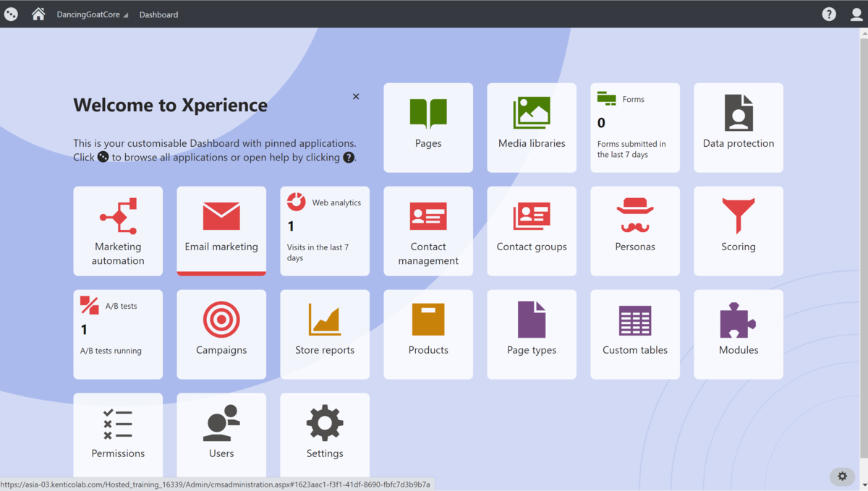The image size is (868, 491).
Task: Open the application list icon
Action: pos(11,14)
